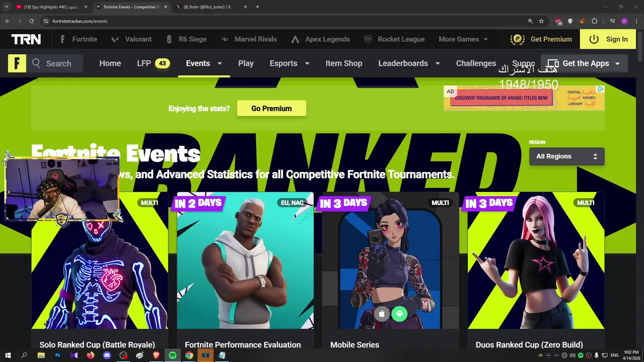Click the shield extension icon in toolbar
Image resolution: width=644 pixels, height=362 pixels.
coord(570,21)
